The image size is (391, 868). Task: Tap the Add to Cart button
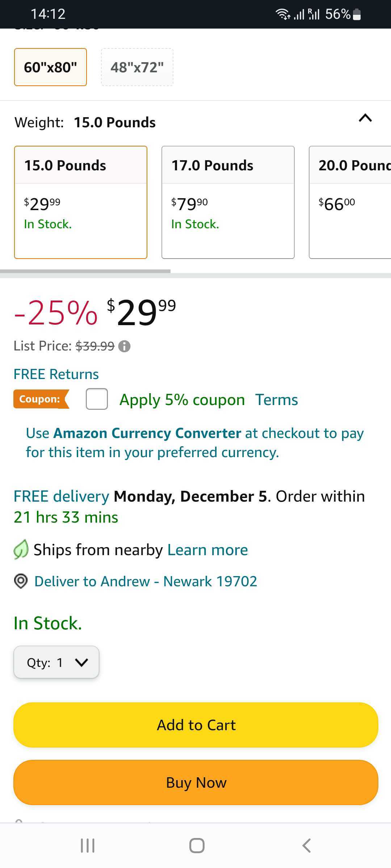[x=195, y=725]
